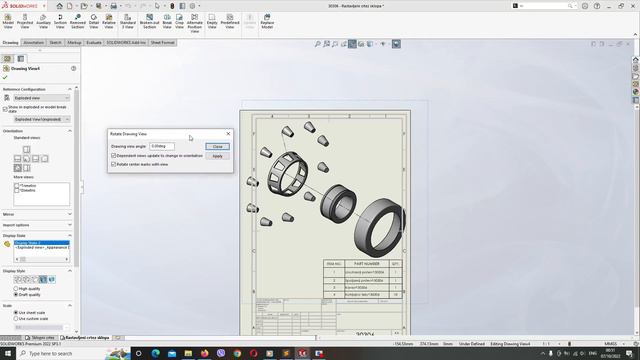Switch to the Sheet Format tab

pyautogui.click(x=162, y=42)
